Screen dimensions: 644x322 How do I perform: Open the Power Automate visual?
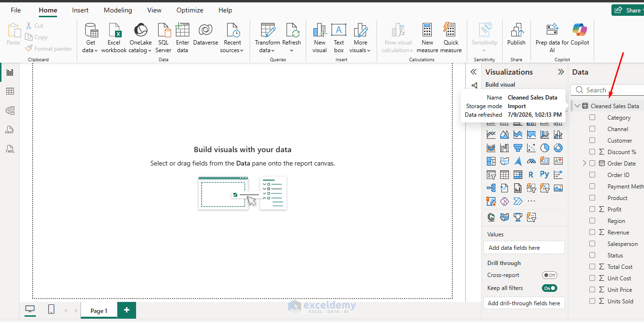pos(518,201)
